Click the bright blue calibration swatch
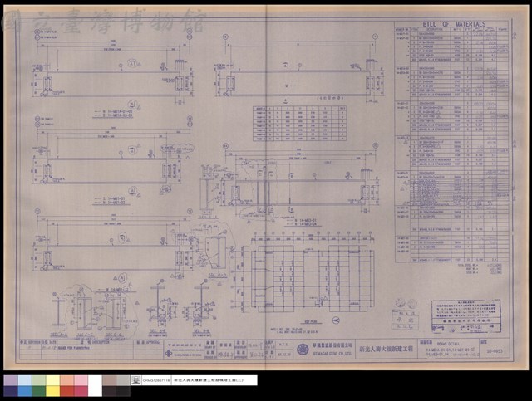This screenshot has width=532, height=401. (x=25, y=391)
